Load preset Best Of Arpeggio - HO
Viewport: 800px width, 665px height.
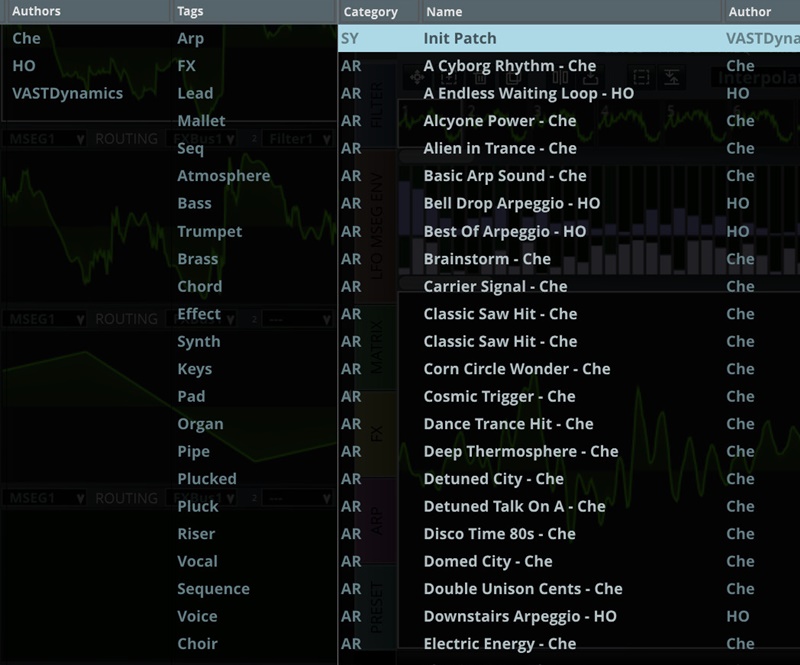coord(505,231)
